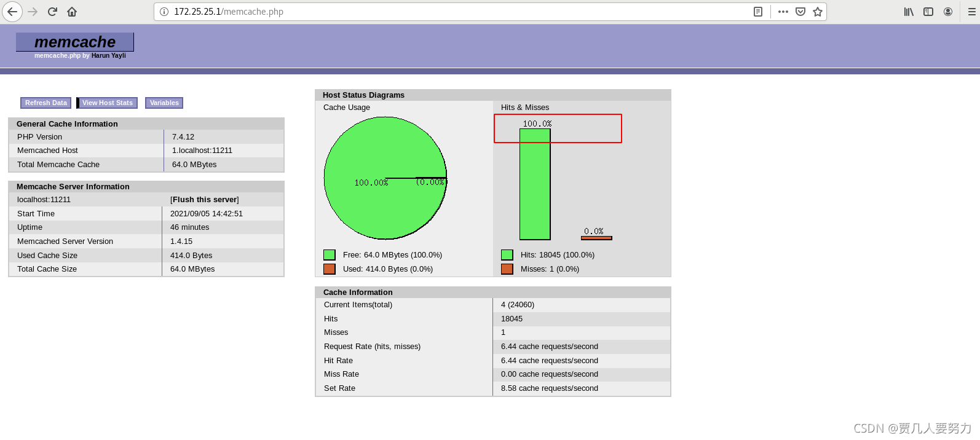
Task: Click Uptime value 46 minutes
Action: 190,227
